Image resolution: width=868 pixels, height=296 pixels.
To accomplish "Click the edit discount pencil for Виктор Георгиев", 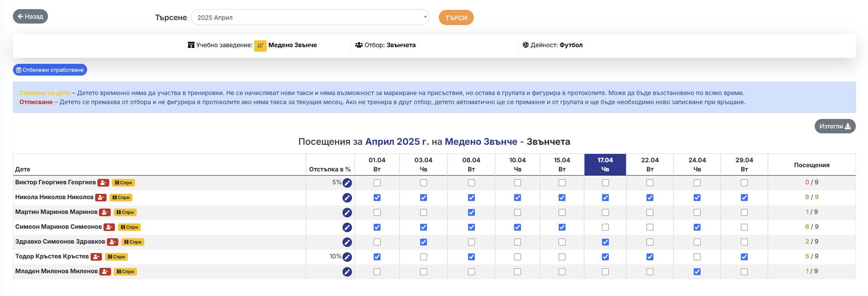I will coord(347,183).
